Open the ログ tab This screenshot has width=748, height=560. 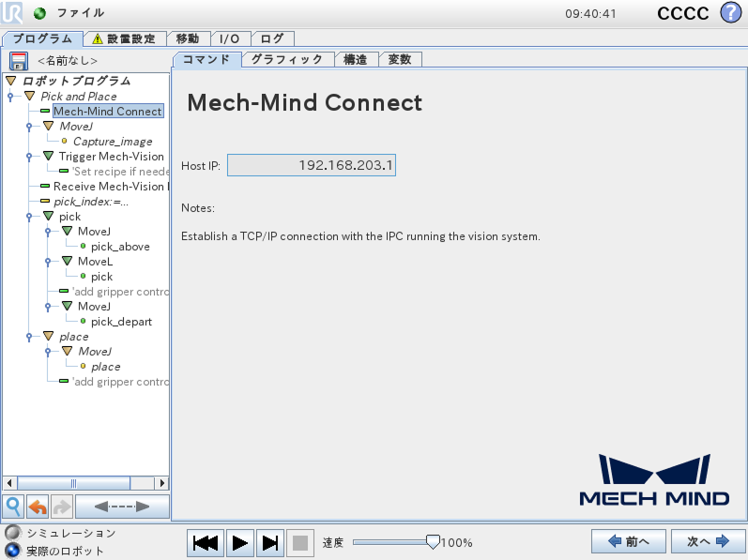[272, 38]
